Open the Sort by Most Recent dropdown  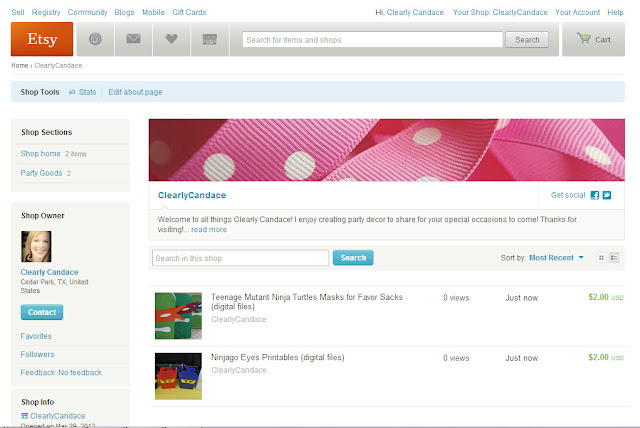click(x=556, y=258)
